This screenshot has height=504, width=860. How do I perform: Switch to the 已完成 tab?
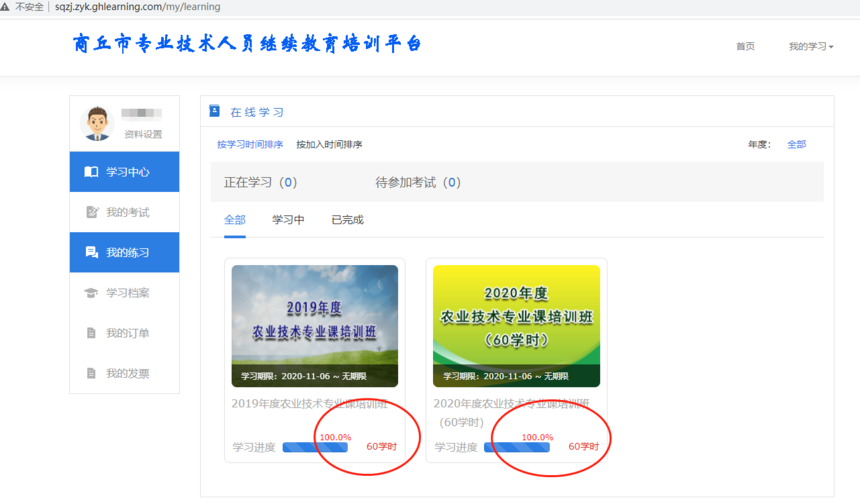click(x=348, y=220)
